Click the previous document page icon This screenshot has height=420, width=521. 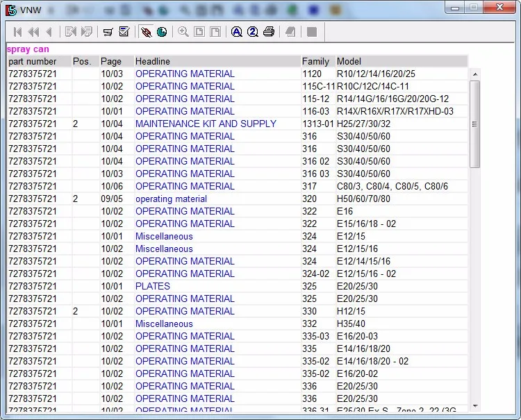pos(70,32)
